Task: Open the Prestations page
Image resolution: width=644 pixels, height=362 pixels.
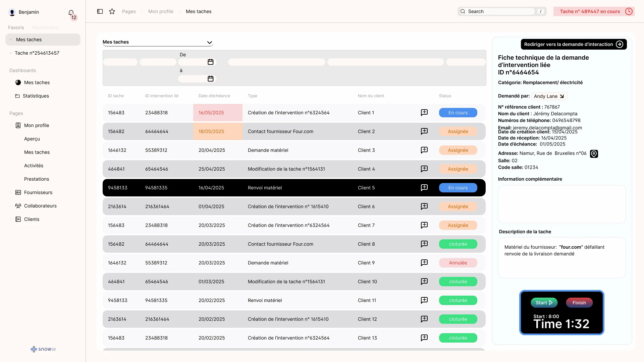Action: coord(37,179)
